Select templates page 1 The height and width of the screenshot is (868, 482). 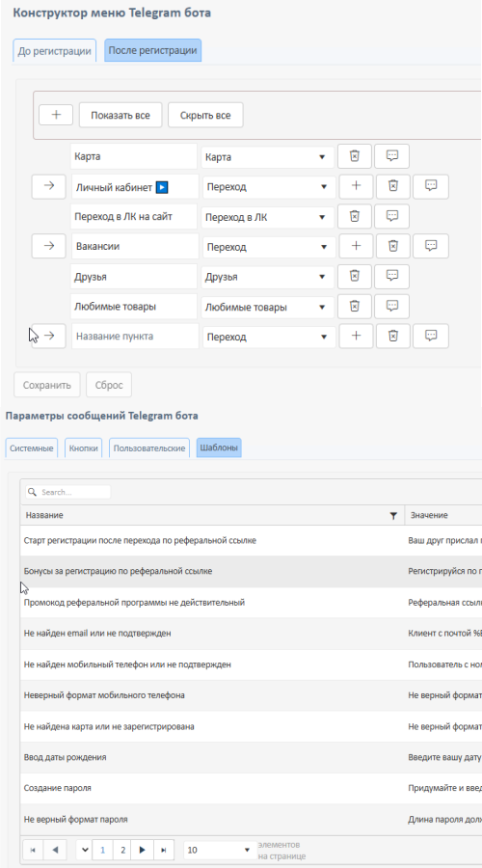(103, 850)
